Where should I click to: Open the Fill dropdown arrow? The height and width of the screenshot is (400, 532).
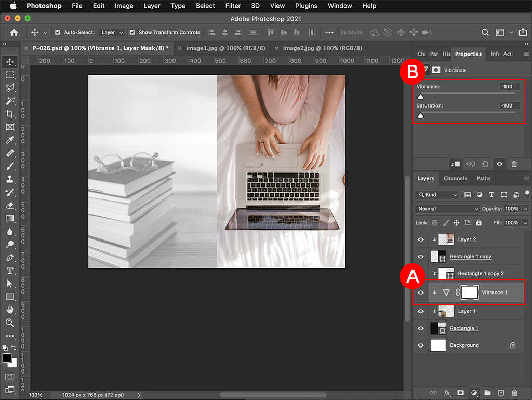coord(526,223)
